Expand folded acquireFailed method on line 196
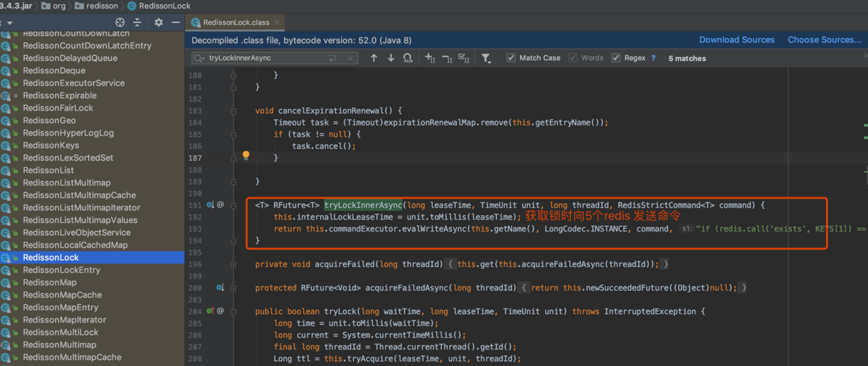Screen dimensions: 868x366 pyautogui.click(x=233, y=264)
